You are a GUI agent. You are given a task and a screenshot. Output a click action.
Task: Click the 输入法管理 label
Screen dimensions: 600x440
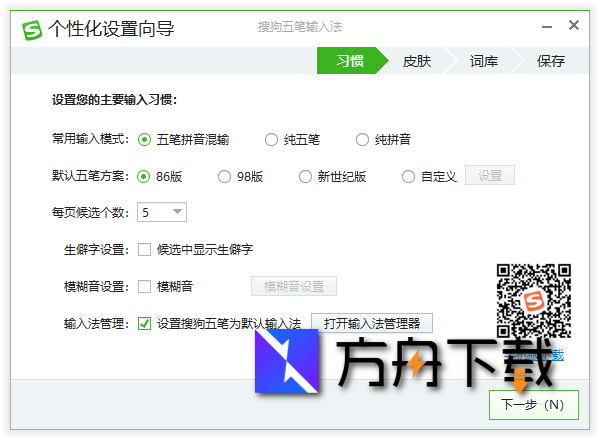(x=96, y=324)
